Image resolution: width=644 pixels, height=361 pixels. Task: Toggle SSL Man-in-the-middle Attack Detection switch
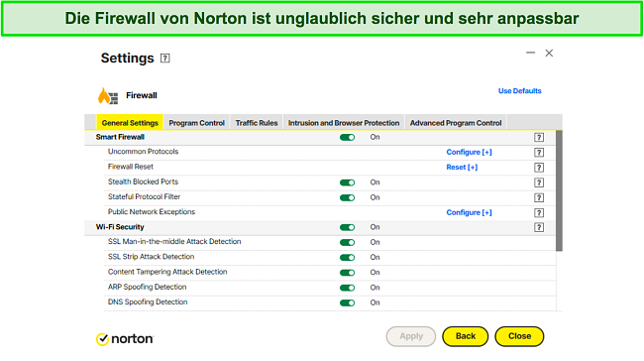click(x=347, y=243)
